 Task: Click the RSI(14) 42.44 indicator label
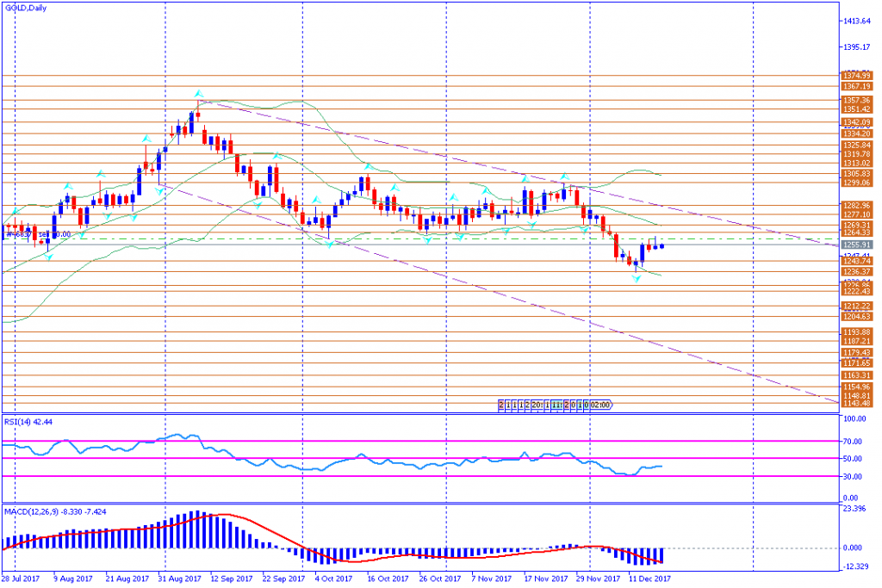(28, 423)
